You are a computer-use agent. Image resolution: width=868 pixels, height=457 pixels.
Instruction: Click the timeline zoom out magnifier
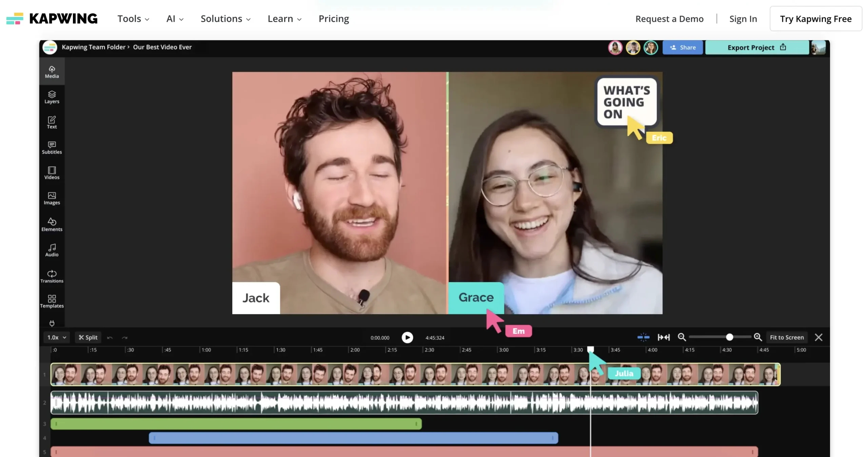[x=682, y=337]
